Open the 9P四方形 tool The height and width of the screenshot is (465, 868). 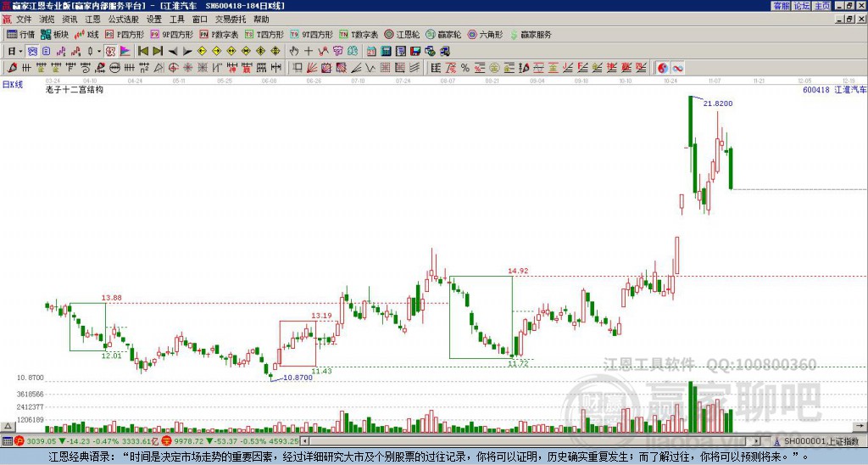(171, 34)
